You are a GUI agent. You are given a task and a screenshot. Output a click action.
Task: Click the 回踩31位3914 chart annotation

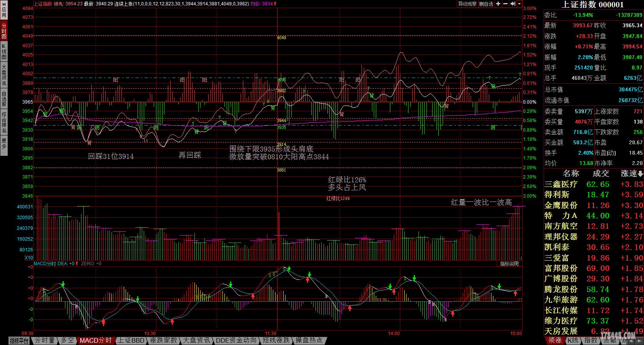click(x=111, y=156)
